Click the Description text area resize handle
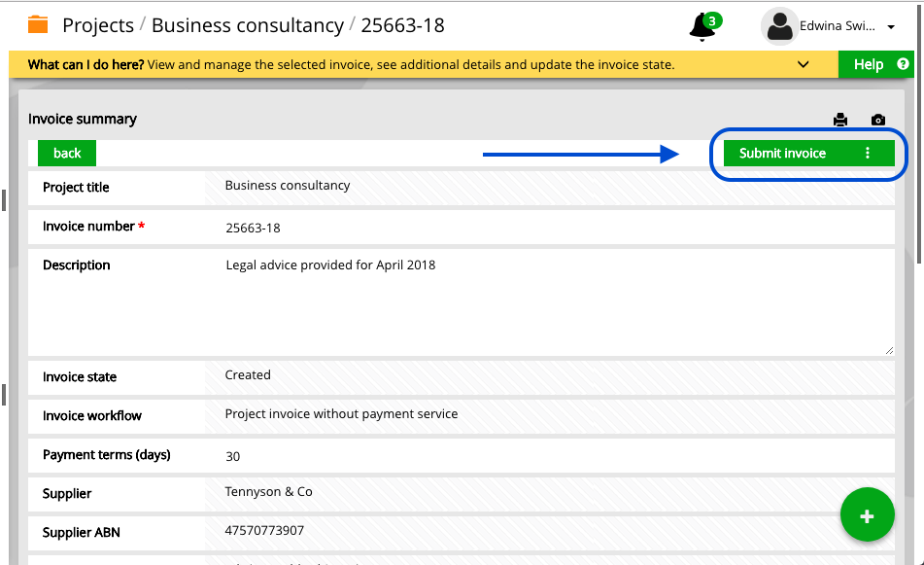 pos(889,350)
